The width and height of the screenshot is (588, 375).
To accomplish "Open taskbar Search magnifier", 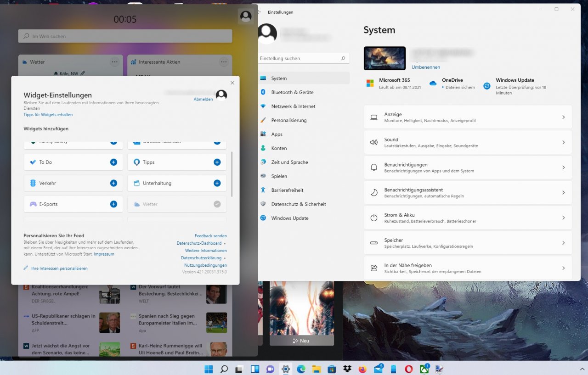I will click(x=224, y=369).
